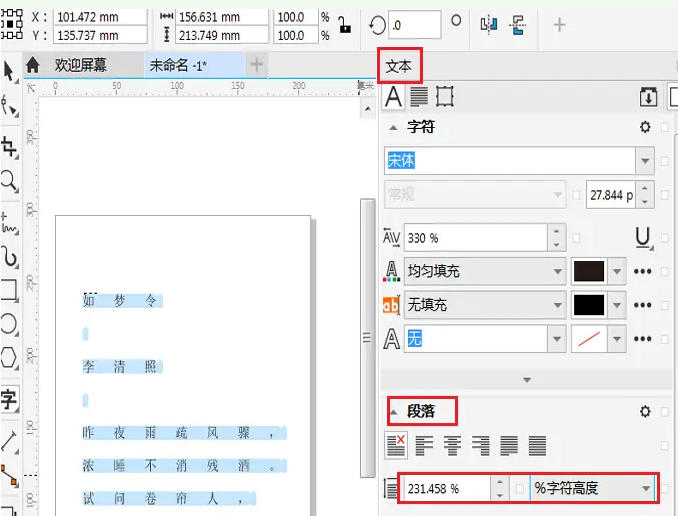Toggle checkbox right of 均匀填充 row
The height and width of the screenshot is (516, 678).
(665, 272)
